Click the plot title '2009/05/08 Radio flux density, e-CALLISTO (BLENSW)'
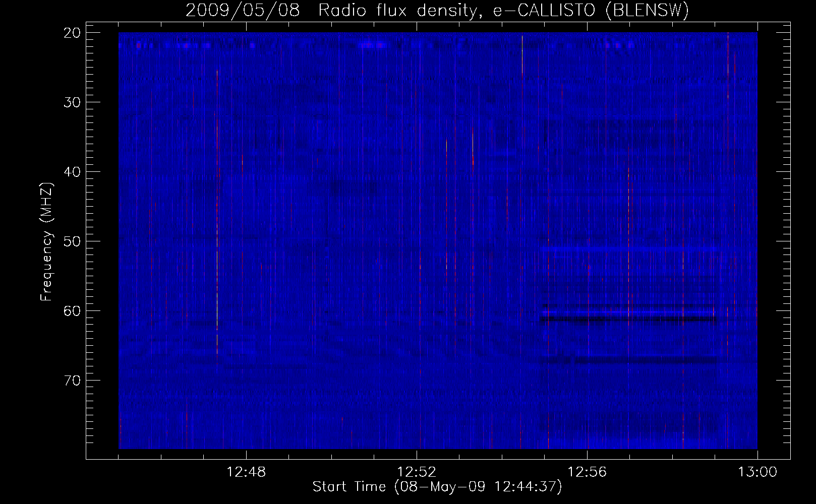The height and width of the screenshot is (504, 816). click(x=437, y=10)
